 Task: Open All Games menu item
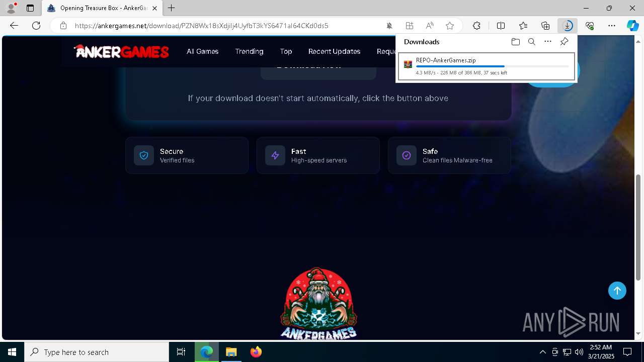tap(202, 51)
